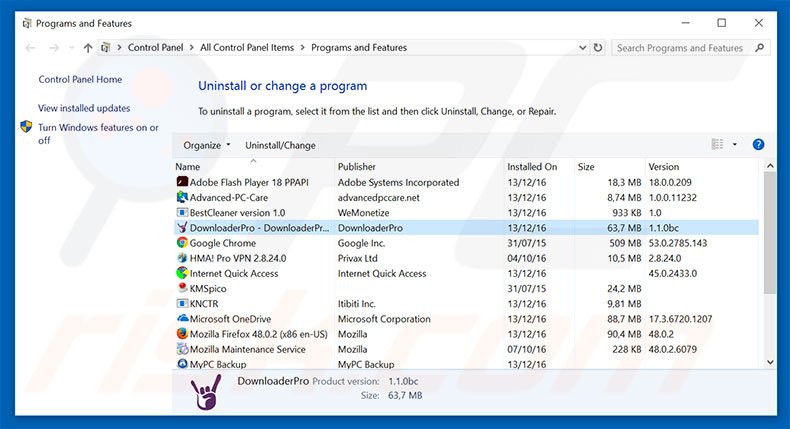Navigate back with the arrow
This screenshot has width=790, height=429.
pyautogui.click(x=30, y=48)
